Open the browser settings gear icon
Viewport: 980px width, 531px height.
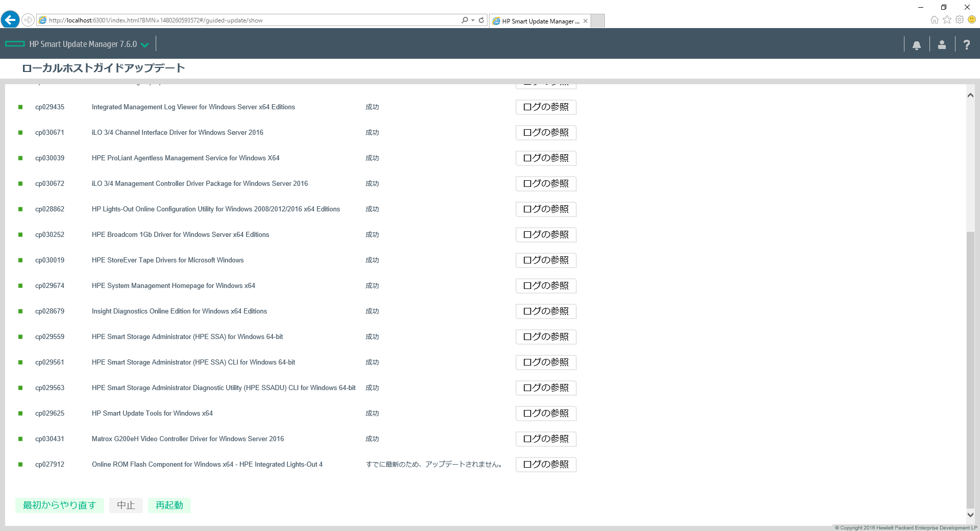click(960, 20)
